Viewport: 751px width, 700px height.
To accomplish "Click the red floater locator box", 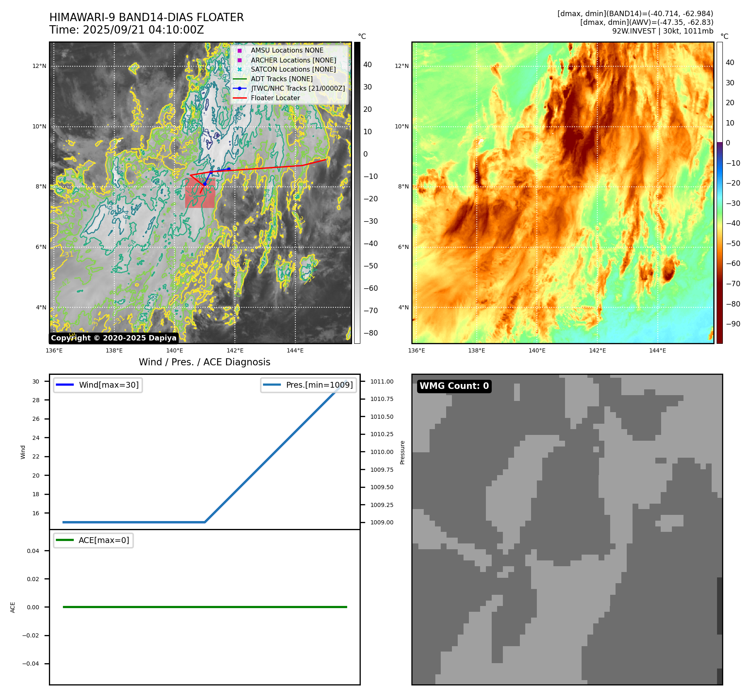I will [x=200, y=193].
